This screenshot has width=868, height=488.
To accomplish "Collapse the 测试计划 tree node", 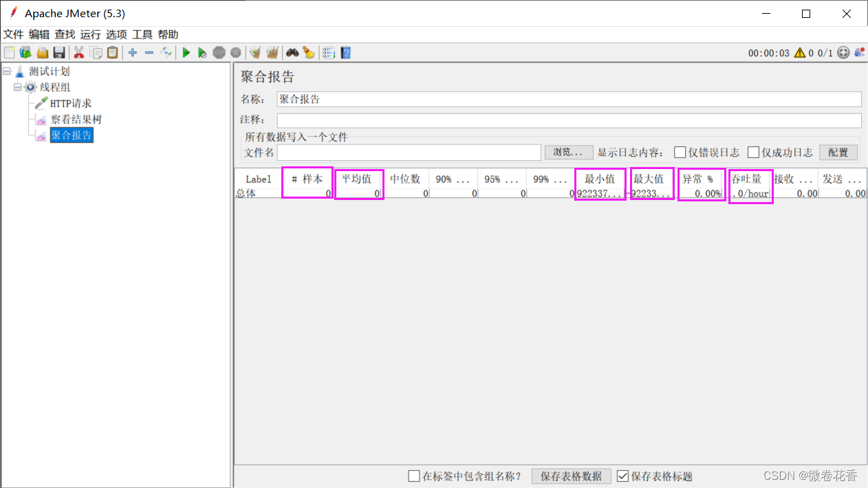I will click(x=7, y=71).
